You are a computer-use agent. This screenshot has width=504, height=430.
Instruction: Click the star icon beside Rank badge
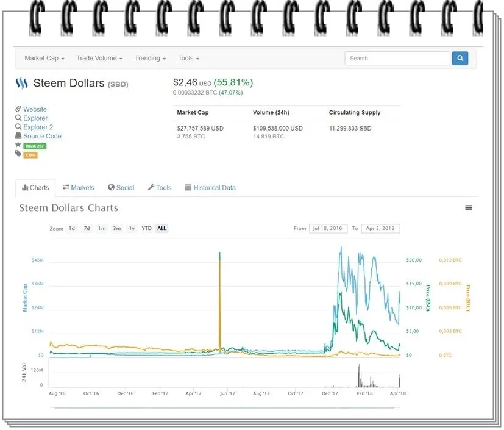(x=18, y=145)
